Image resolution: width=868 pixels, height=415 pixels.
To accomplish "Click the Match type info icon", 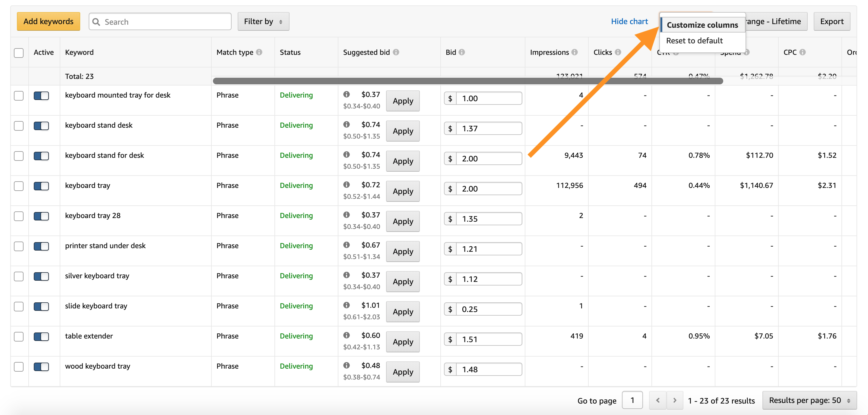I will [x=259, y=52].
